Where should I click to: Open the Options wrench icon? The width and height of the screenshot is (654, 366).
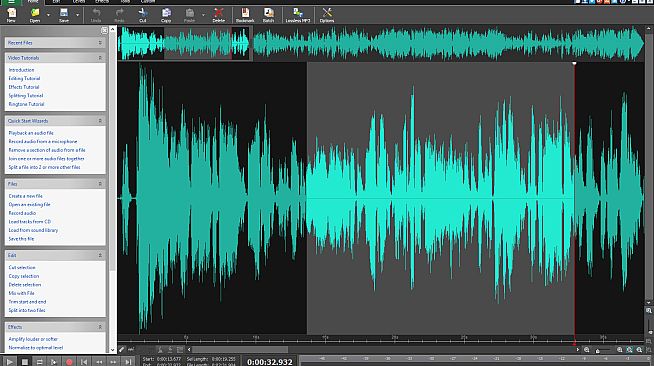pos(327,15)
